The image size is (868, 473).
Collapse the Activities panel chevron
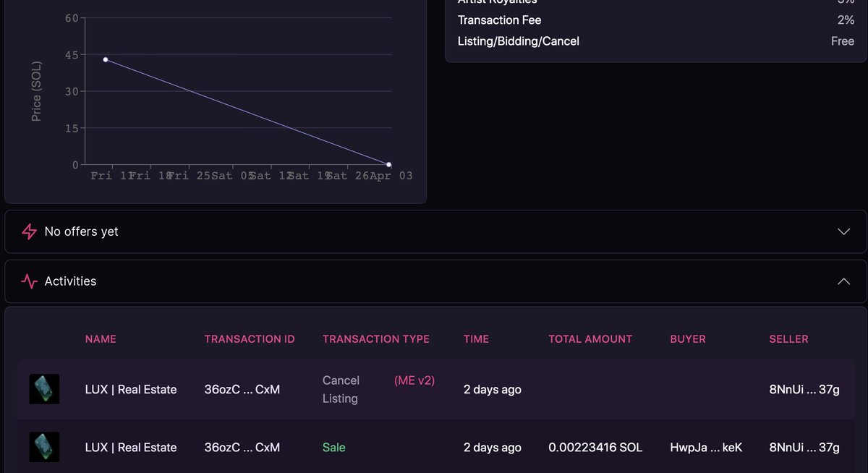tap(843, 281)
